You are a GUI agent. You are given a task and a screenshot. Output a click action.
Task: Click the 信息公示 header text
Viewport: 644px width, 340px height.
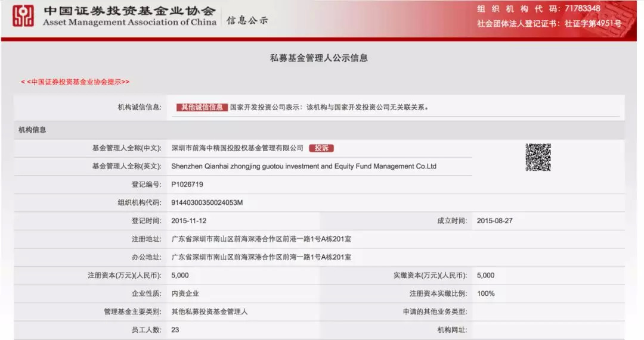click(247, 20)
